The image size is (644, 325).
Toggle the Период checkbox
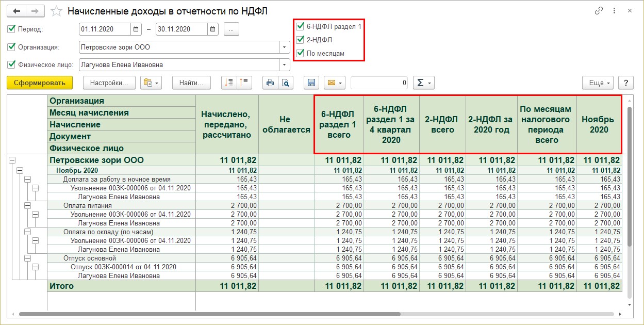tap(12, 29)
